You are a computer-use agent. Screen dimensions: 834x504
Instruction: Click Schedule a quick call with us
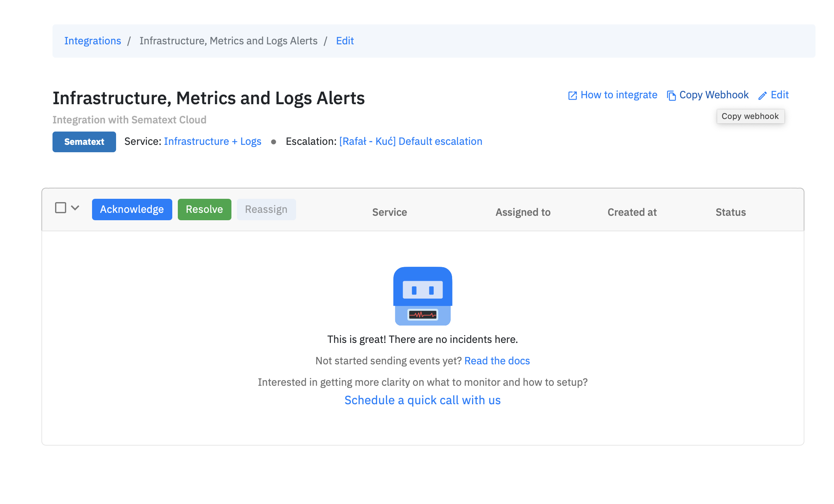(x=423, y=400)
